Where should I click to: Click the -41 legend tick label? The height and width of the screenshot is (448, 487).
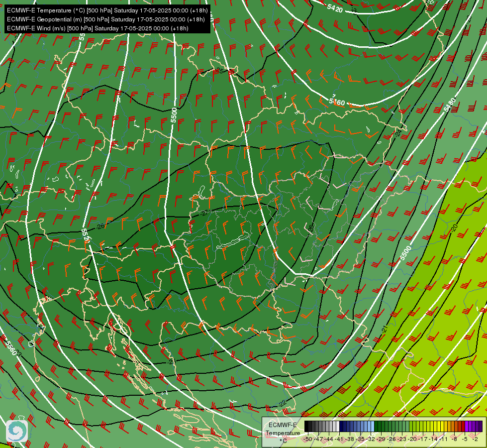tap(339, 439)
